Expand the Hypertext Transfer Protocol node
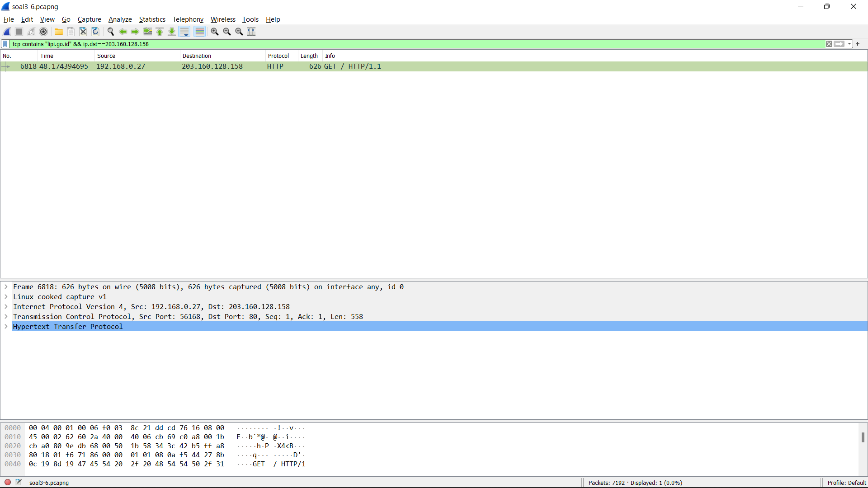The image size is (868, 488). [x=6, y=326]
